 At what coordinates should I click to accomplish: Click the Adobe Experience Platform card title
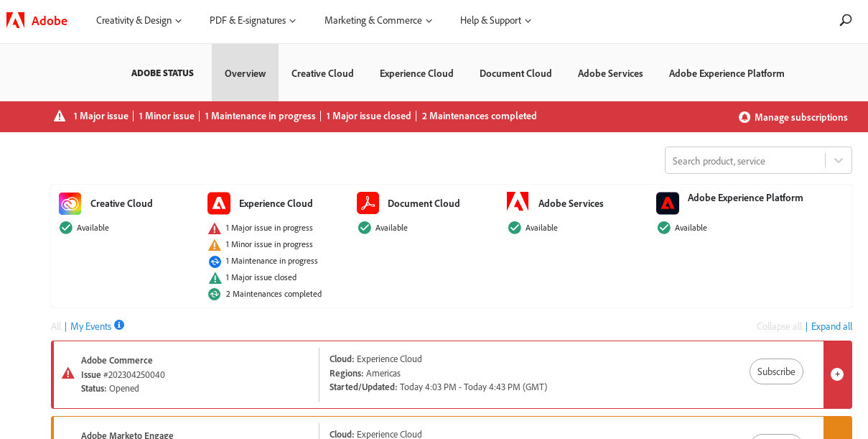(x=745, y=198)
